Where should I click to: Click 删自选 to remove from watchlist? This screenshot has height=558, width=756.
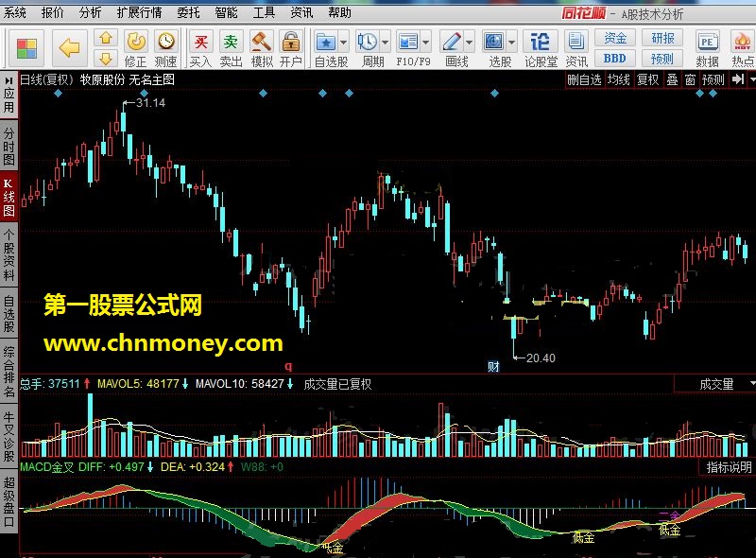tap(584, 79)
